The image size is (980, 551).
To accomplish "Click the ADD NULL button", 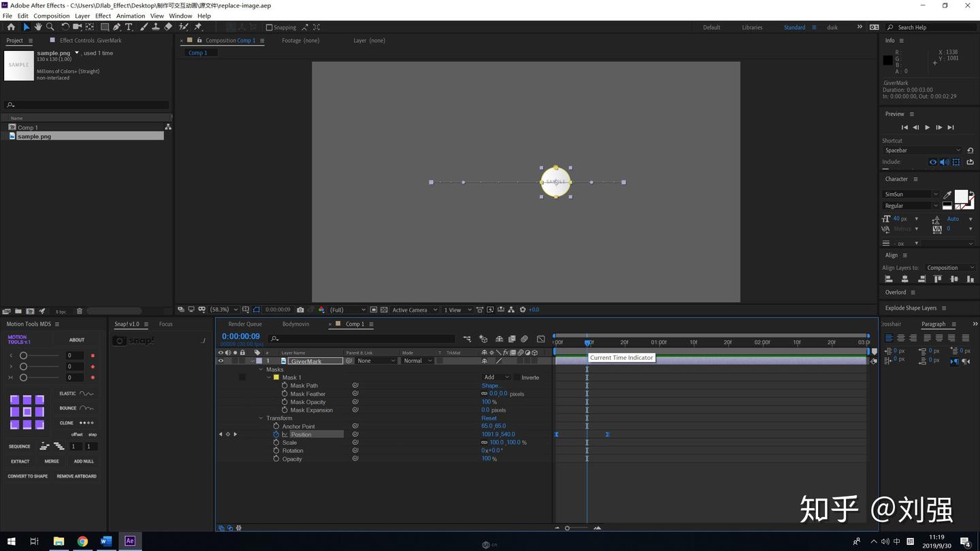I will tap(84, 461).
